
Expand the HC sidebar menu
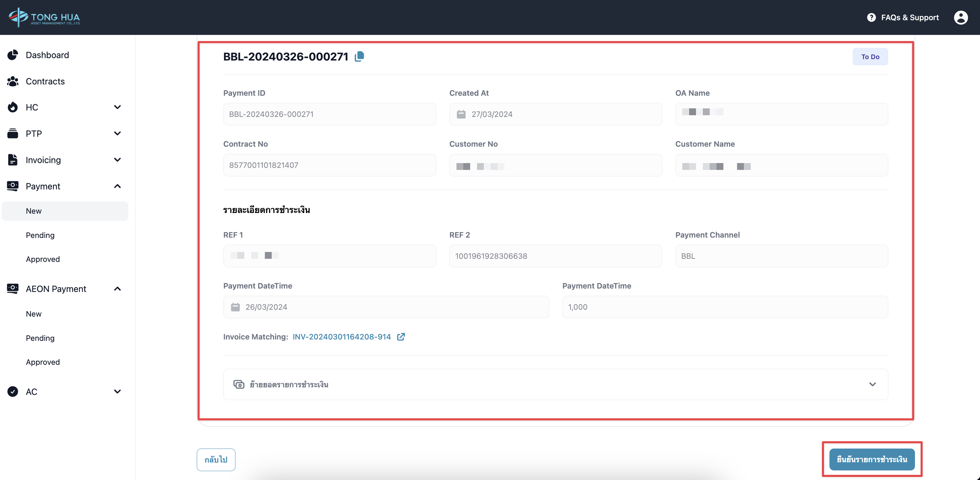(117, 107)
